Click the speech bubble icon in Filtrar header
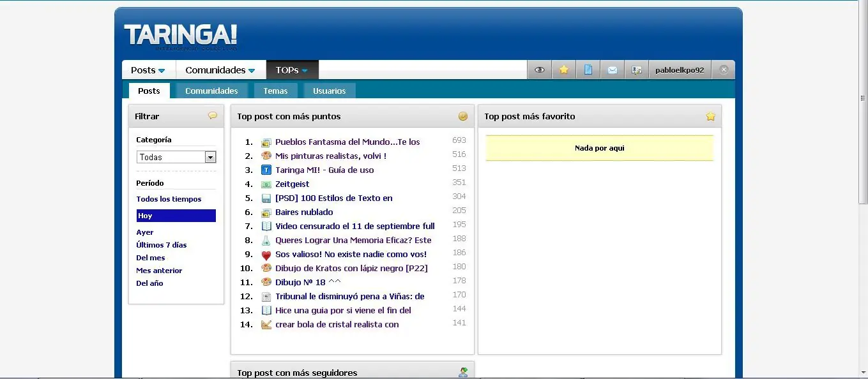The image size is (868, 379). point(213,115)
